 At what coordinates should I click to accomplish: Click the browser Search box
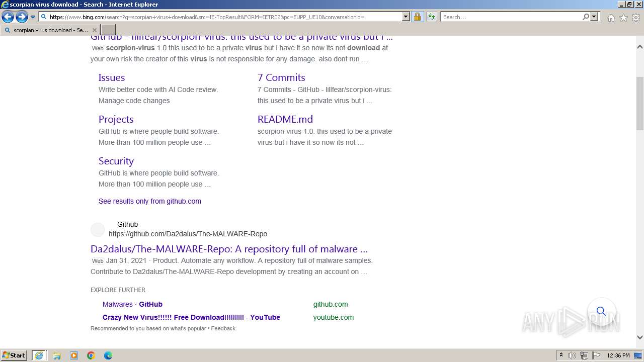(511, 17)
